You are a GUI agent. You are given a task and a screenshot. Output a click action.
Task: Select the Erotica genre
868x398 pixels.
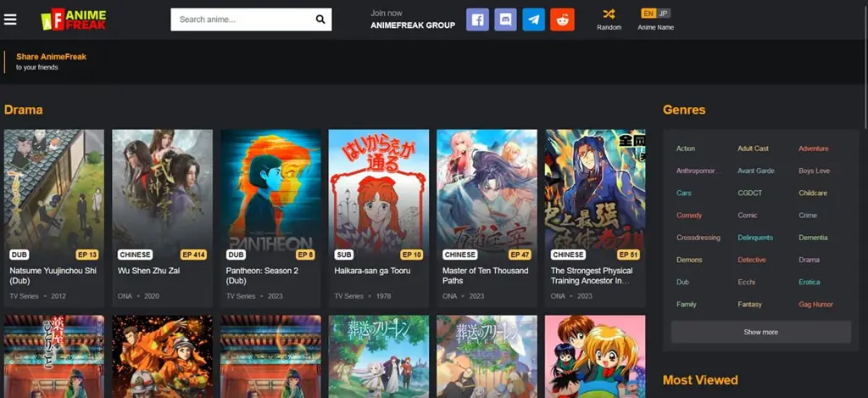coord(809,282)
